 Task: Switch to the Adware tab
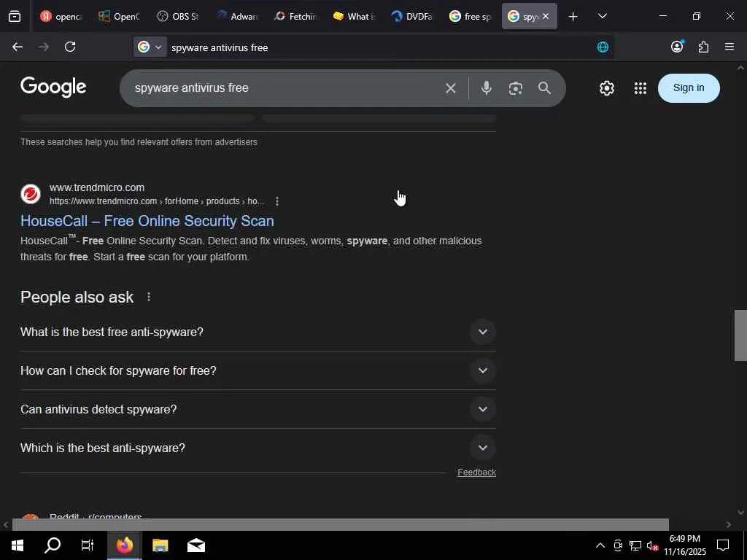237,16
